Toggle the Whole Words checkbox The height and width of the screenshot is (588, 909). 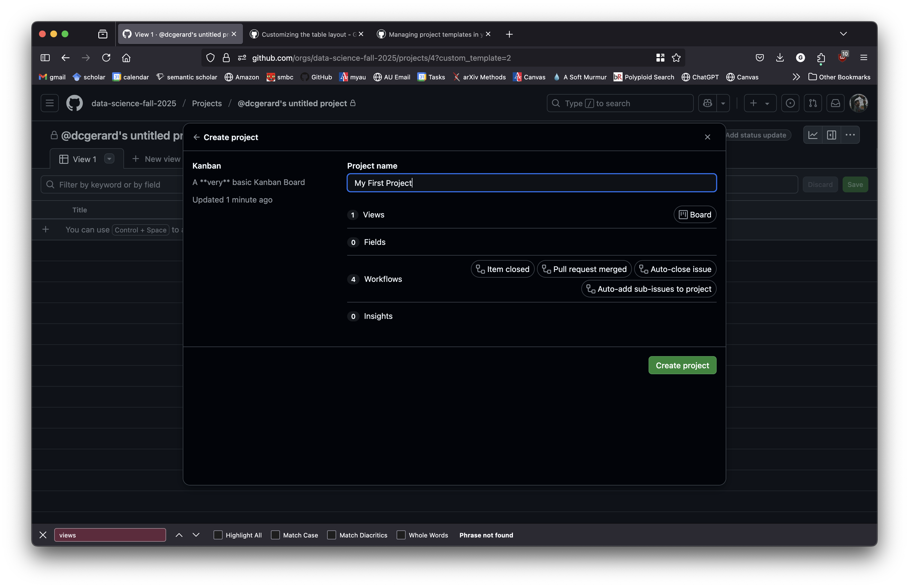[401, 535]
